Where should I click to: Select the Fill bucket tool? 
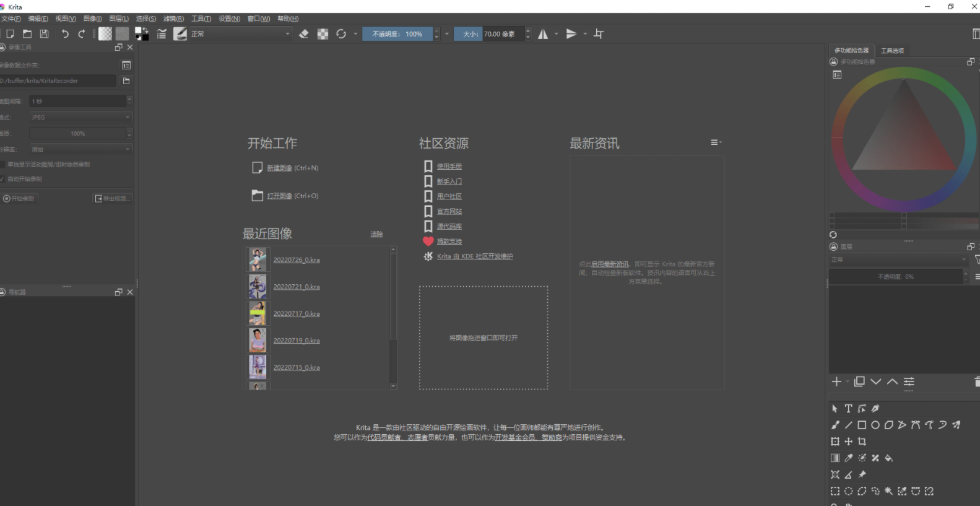coord(889,458)
